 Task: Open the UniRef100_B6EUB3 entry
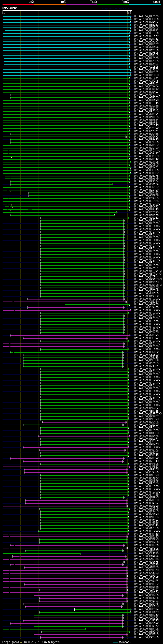pyautogui.click(x=146, y=25)
